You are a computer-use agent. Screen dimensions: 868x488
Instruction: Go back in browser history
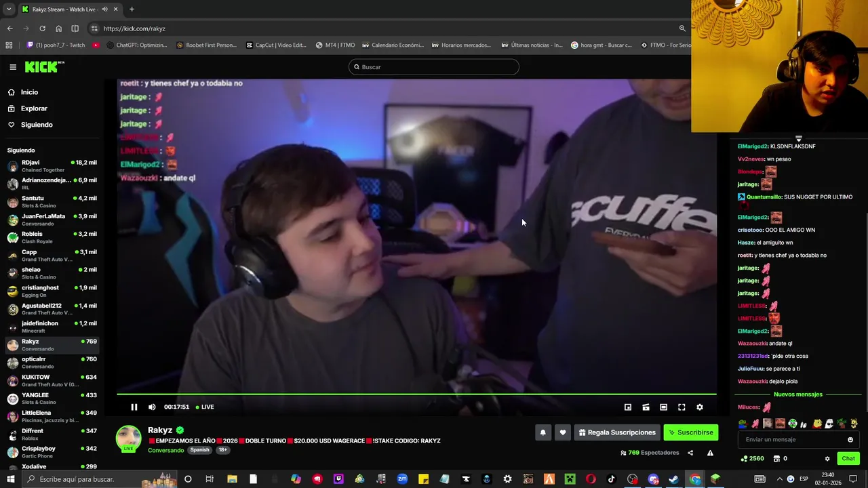(9, 28)
